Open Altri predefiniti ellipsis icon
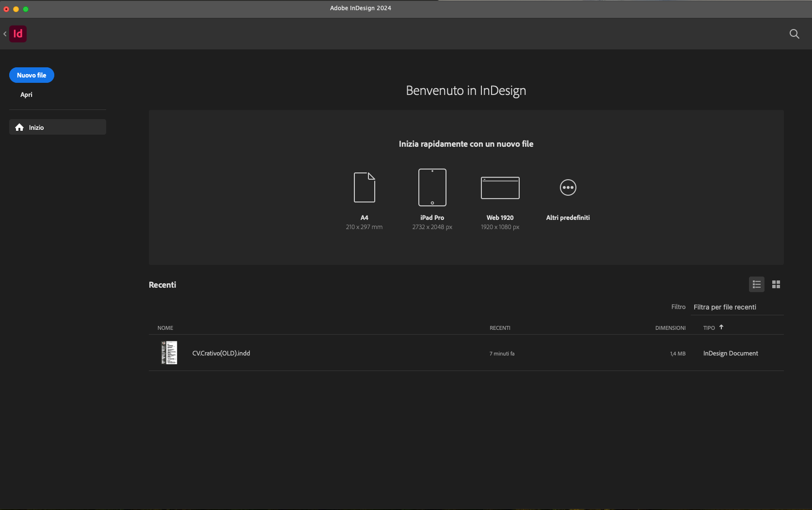Screen dimensions: 812x510 pos(568,187)
